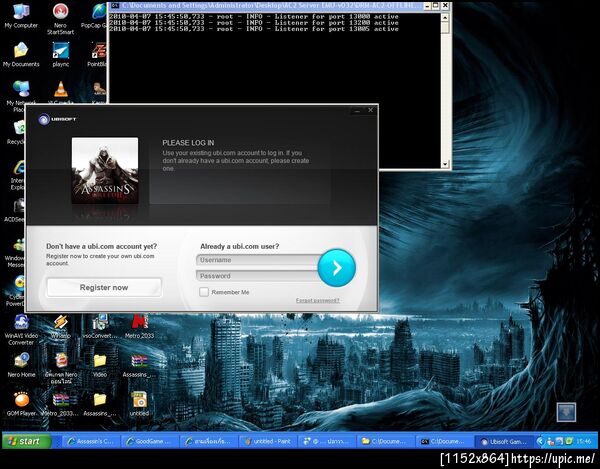Close the Ubisoft login window
The image size is (600, 469).
coord(370,110)
